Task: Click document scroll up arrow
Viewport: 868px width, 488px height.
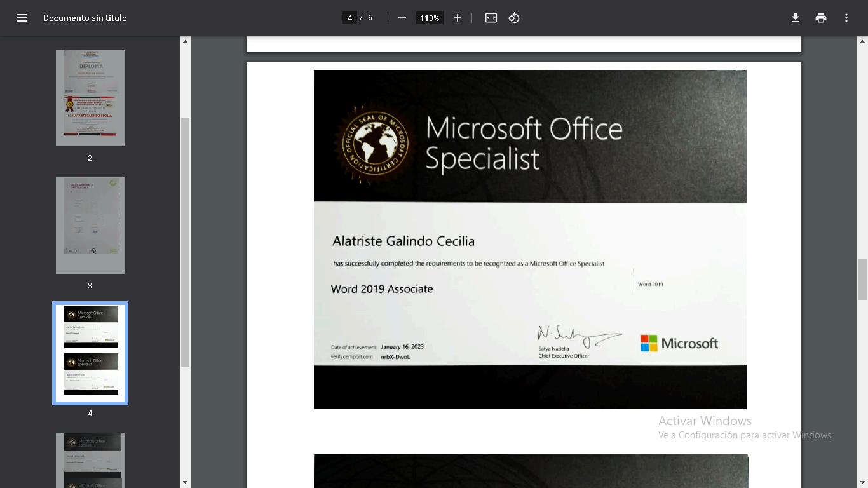Action: click(x=862, y=41)
